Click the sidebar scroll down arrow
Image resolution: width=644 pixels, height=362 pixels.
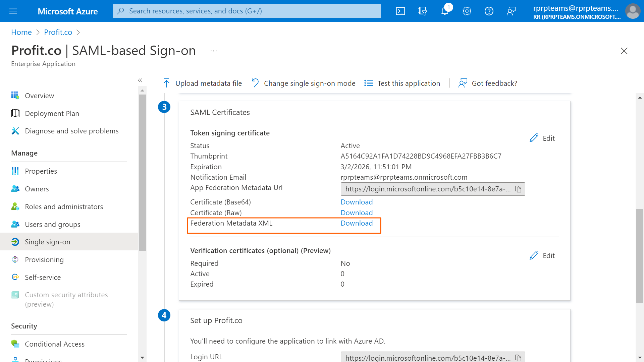coord(142,358)
